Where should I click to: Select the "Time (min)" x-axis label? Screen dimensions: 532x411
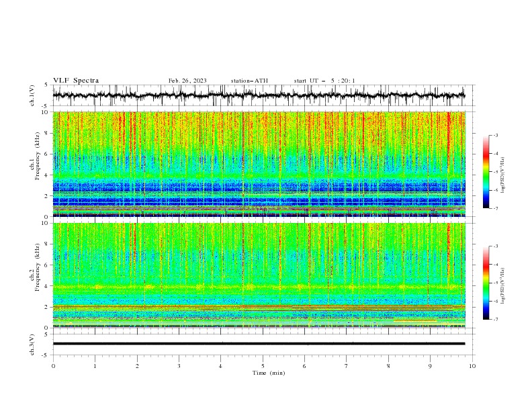pyautogui.click(x=269, y=373)
